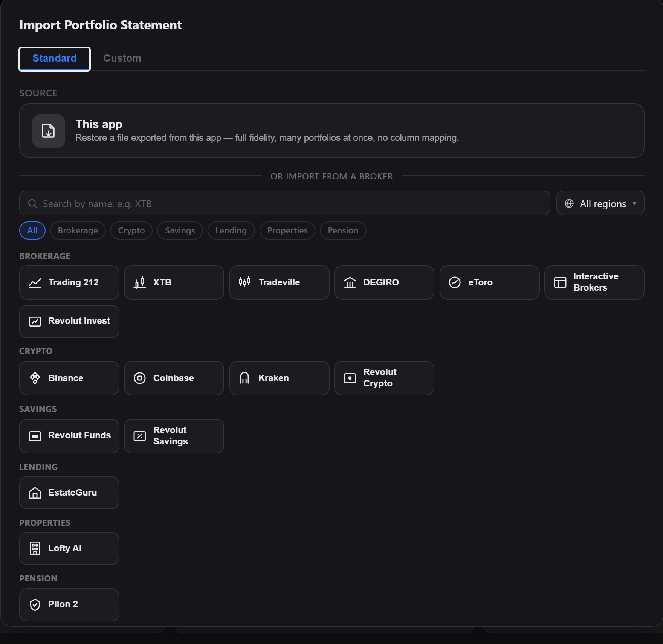Select the eToro broker
663x644 pixels.
(x=489, y=282)
